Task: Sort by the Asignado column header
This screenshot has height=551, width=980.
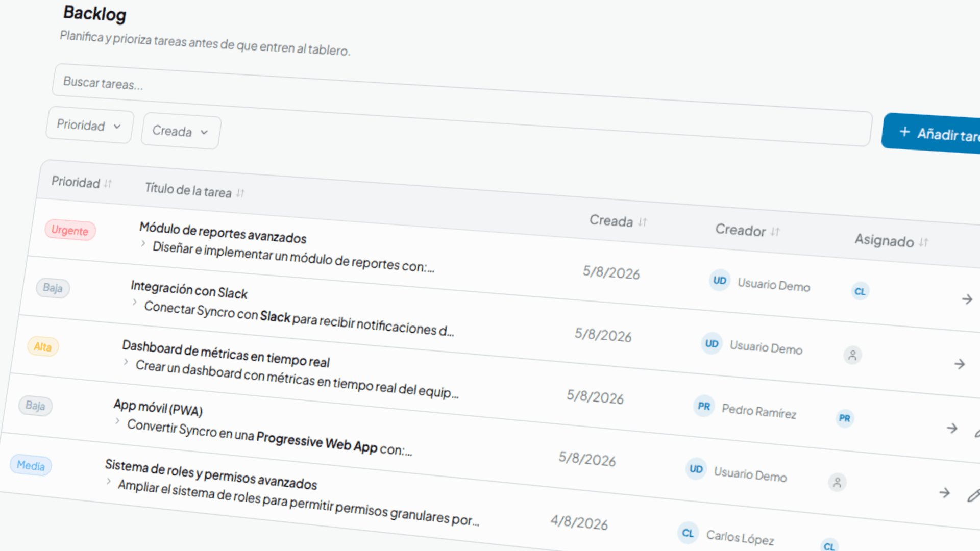Action: click(x=891, y=241)
